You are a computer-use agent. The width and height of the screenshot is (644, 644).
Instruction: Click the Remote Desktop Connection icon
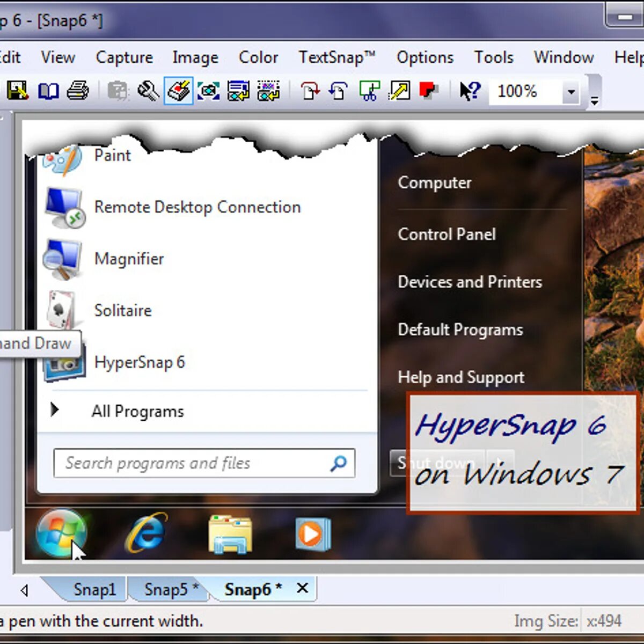64,208
